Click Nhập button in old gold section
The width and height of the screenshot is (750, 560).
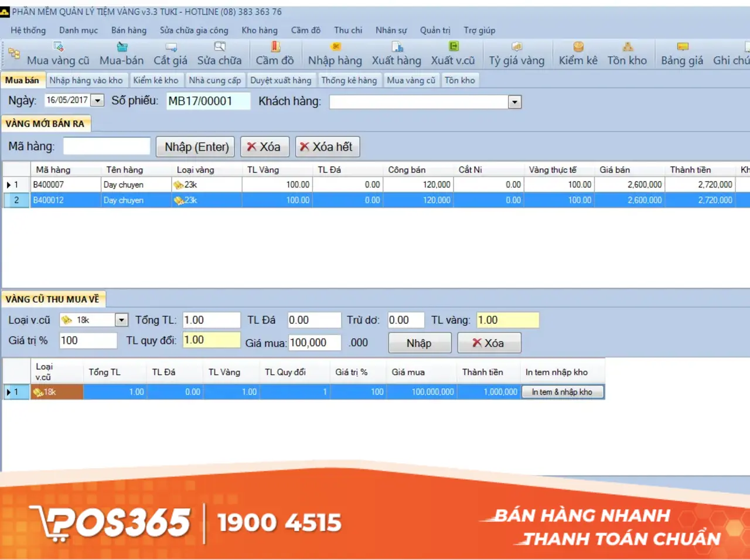tap(419, 343)
